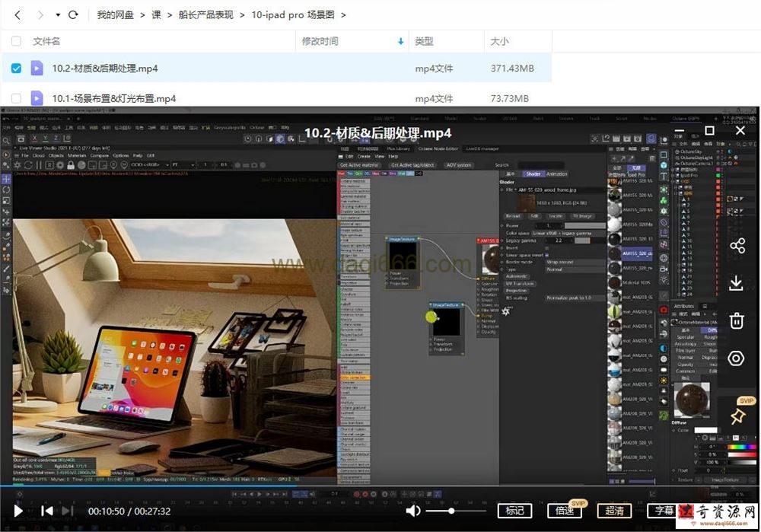This screenshot has width=761, height=532.
Task: Open the 10-ipad pro 场景图 breadcrumb
Action: click(x=293, y=14)
